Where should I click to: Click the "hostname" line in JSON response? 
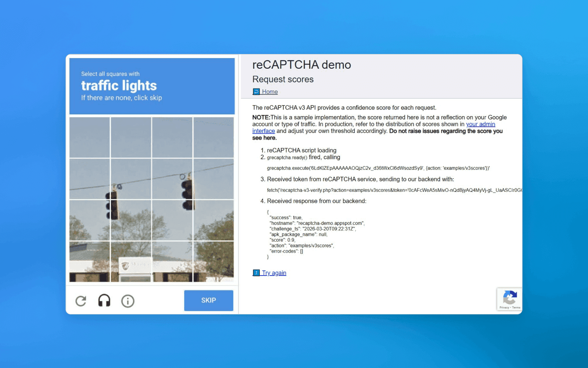pyautogui.click(x=317, y=223)
